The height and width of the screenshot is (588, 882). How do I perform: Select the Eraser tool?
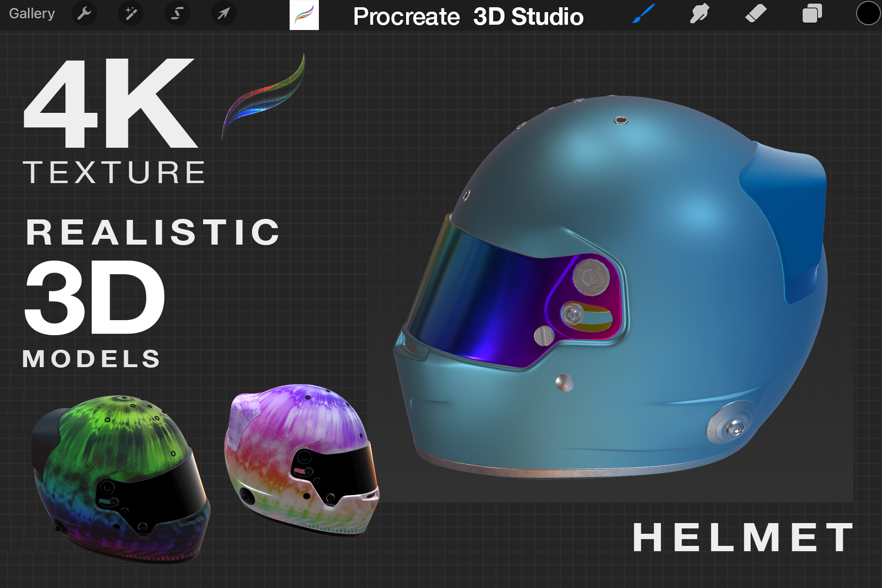(756, 14)
